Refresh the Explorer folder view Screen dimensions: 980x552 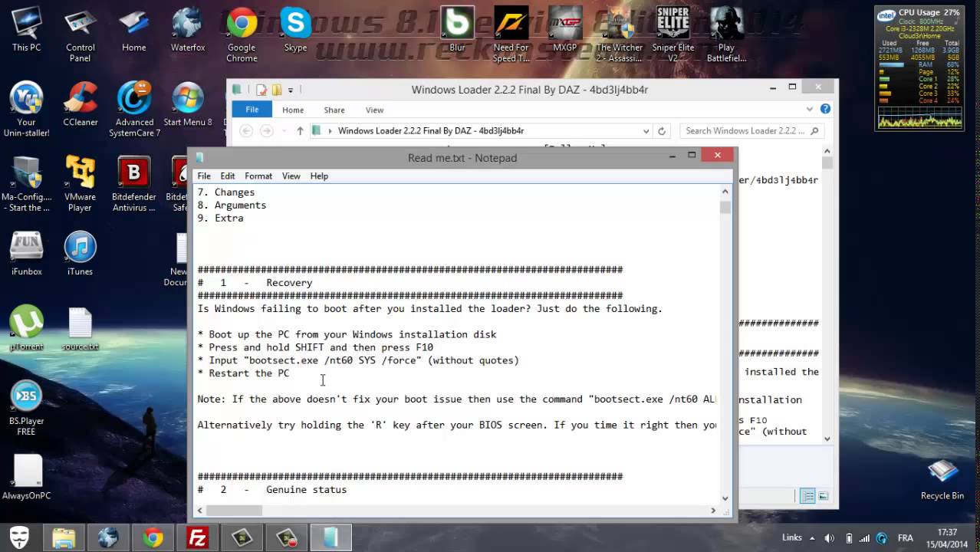(x=662, y=131)
